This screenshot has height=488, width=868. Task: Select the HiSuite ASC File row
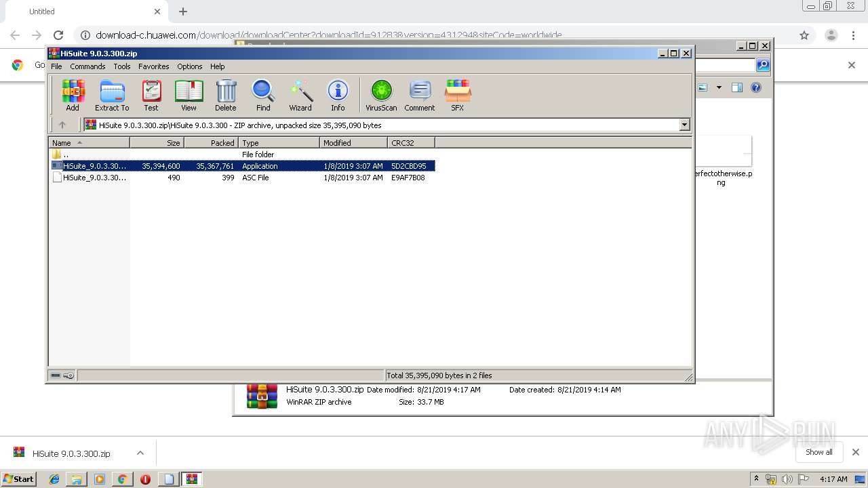coord(243,178)
